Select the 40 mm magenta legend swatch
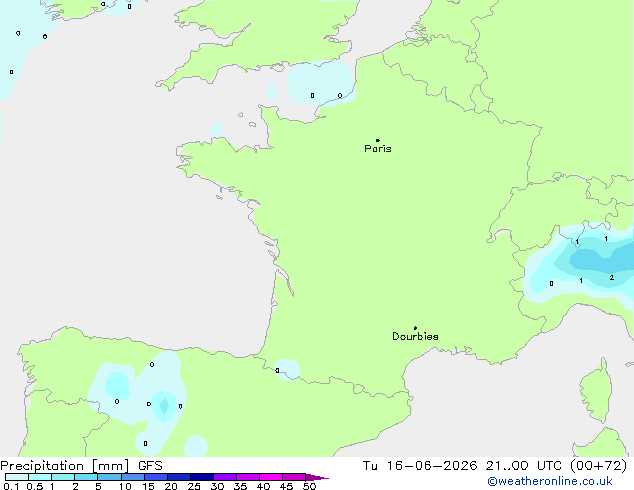 (x=271, y=477)
